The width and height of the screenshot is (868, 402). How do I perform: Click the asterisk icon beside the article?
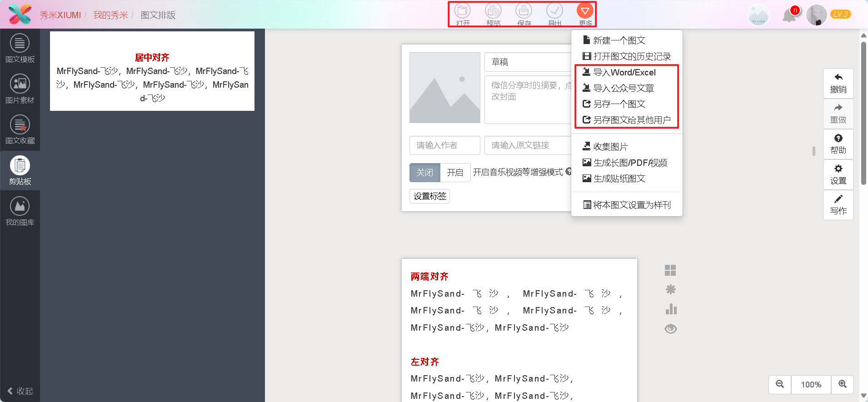[x=670, y=289]
